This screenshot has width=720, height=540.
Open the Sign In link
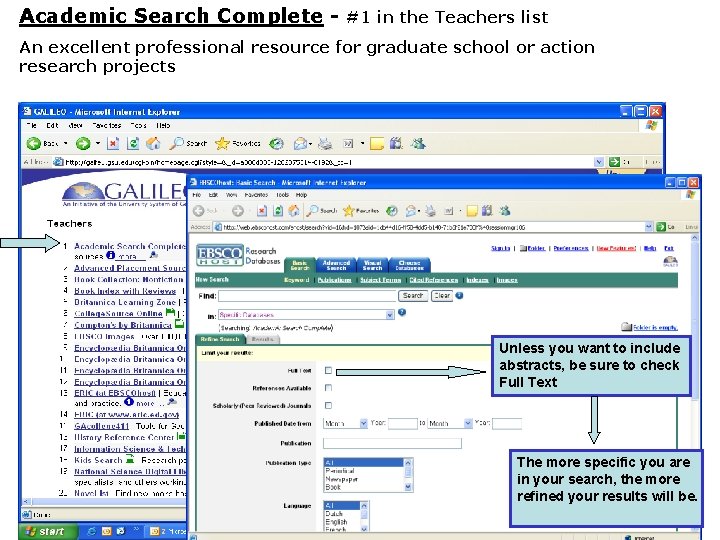coord(501,248)
